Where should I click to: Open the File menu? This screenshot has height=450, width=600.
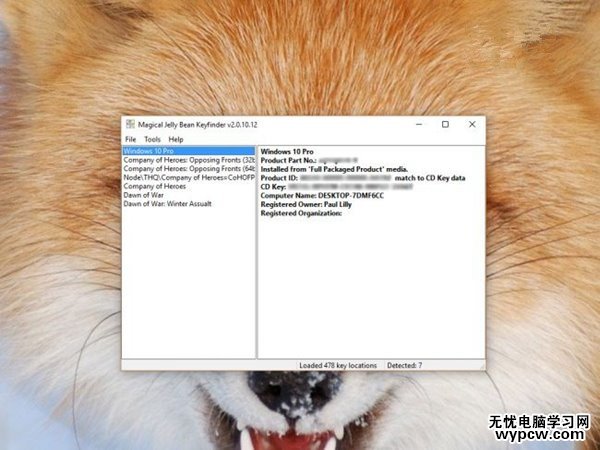(x=130, y=139)
